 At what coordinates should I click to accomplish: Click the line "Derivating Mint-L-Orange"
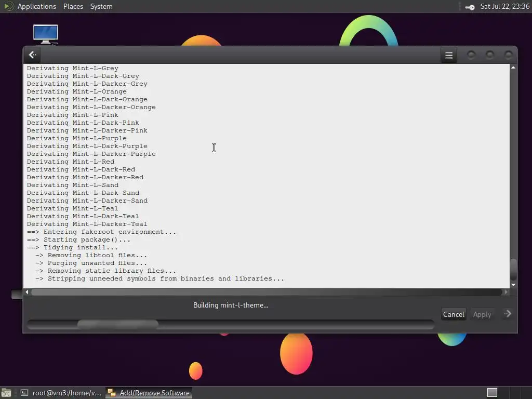pos(77,91)
